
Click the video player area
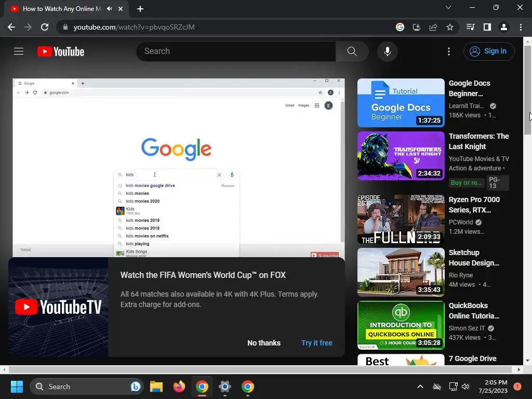[179, 168]
